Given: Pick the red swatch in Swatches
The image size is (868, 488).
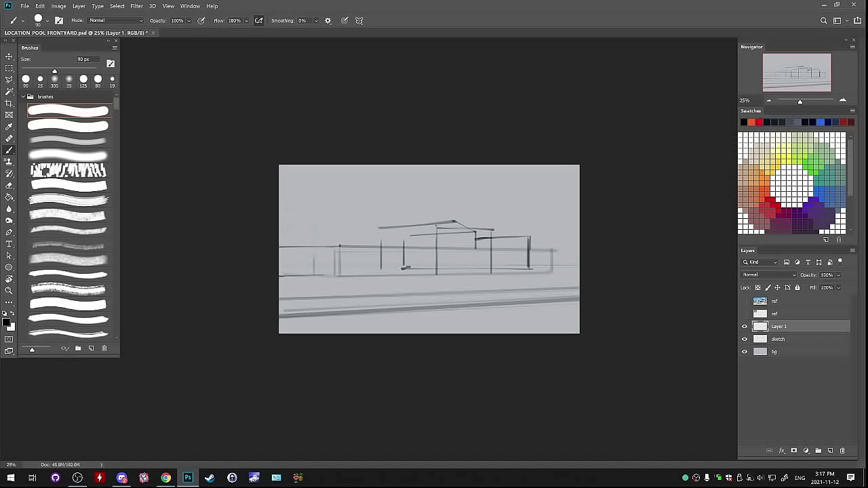Looking at the screenshot, I should pos(759,122).
